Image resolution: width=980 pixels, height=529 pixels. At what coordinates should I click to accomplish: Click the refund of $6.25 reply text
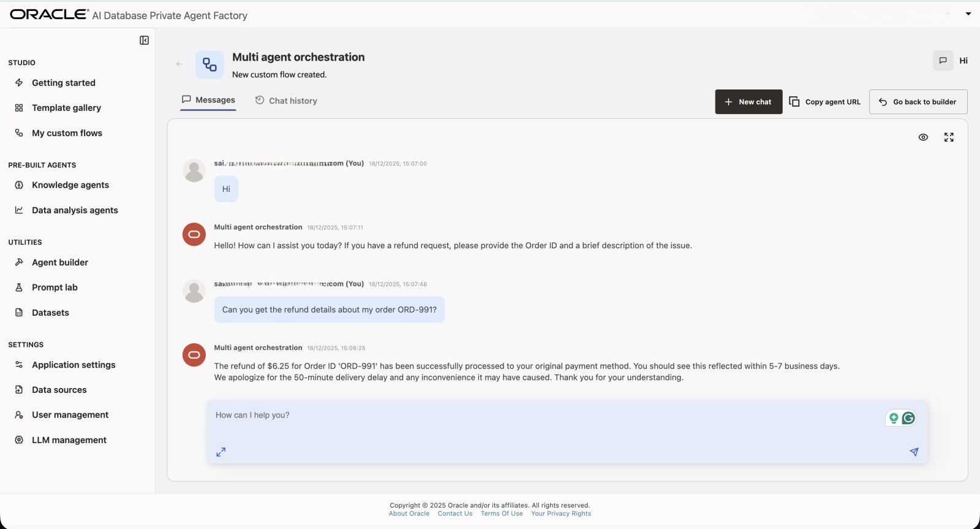pyautogui.click(x=527, y=371)
